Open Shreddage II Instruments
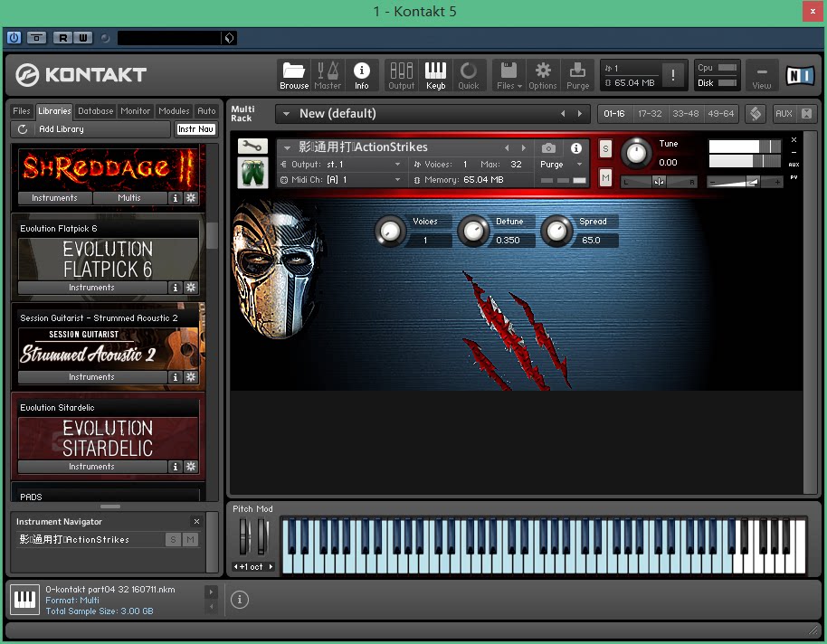The width and height of the screenshot is (827, 644). coord(55,198)
